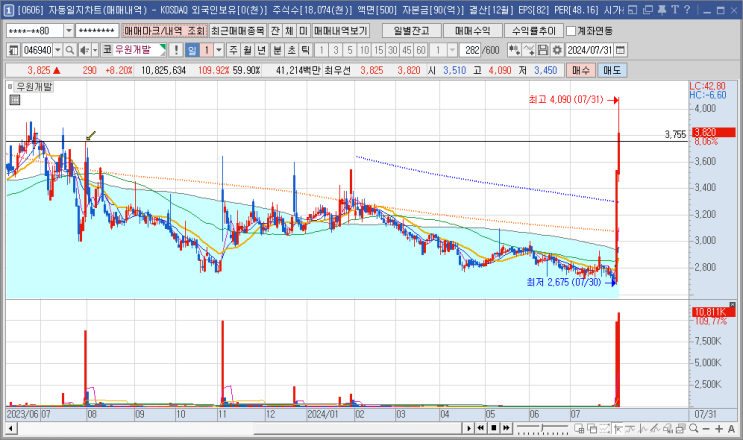This screenshot has width=743, height=440.
Task: Click the 60 minute interval button
Action: point(421,50)
